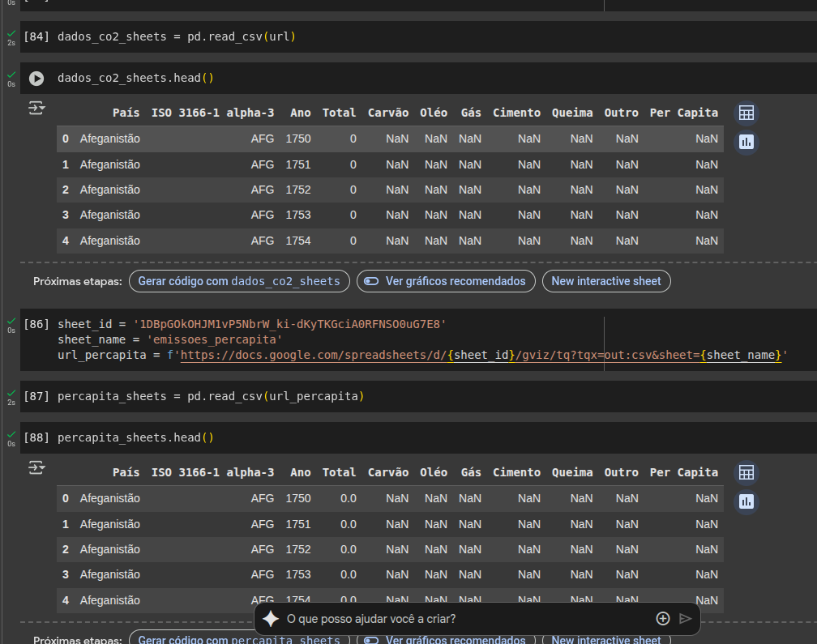Click year 1751 in percapita_sheets table
This screenshot has height=644, width=817.
pyautogui.click(x=298, y=524)
